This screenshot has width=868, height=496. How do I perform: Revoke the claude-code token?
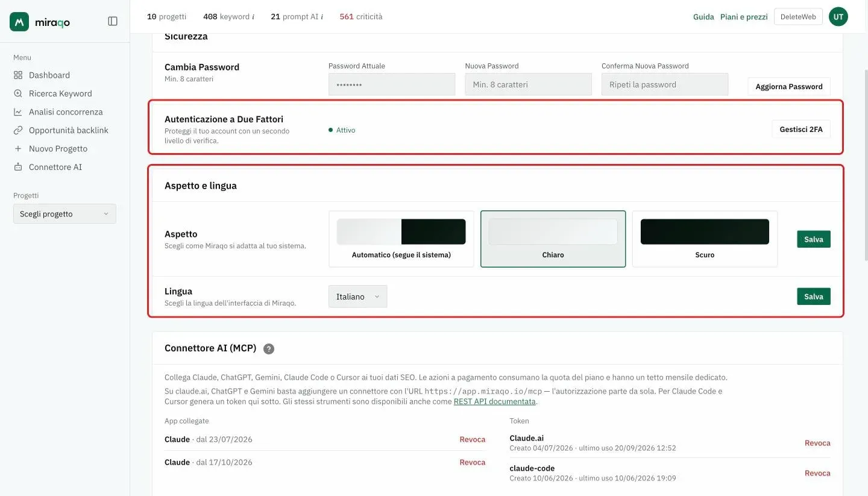(x=817, y=473)
